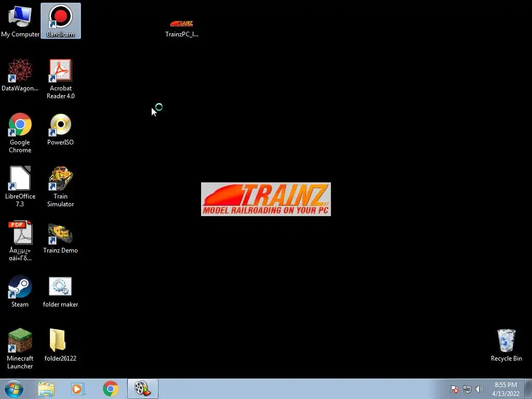Click the Trainz splash screen banner
The image size is (532, 399).
265,199
